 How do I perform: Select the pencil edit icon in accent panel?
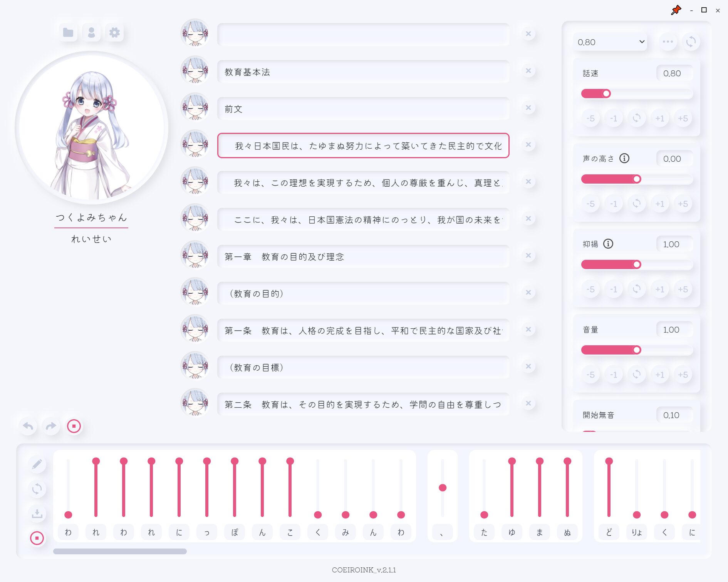pyautogui.click(x=37, y=464)
